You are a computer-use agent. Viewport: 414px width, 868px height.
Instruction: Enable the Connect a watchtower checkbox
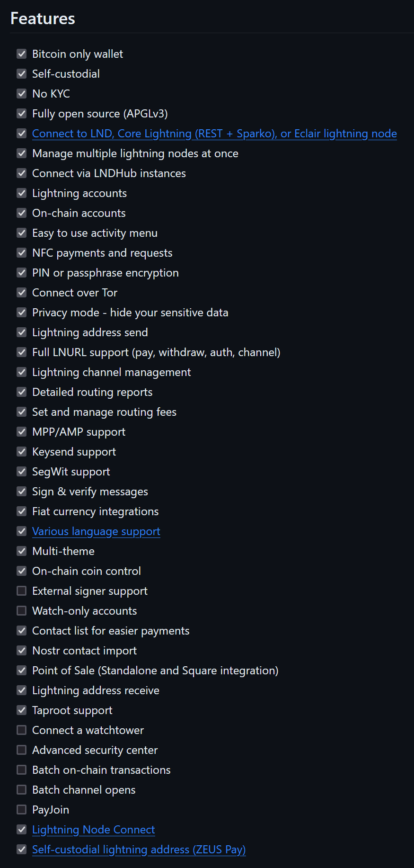pyautogui.click(x=21, y=730)
